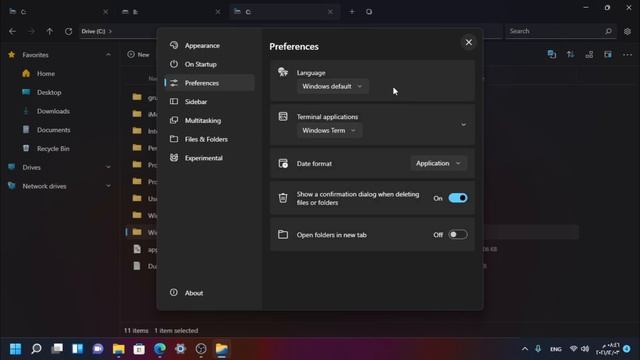Add a new tab in Files
640x360 pixels.
pos(352,12)
